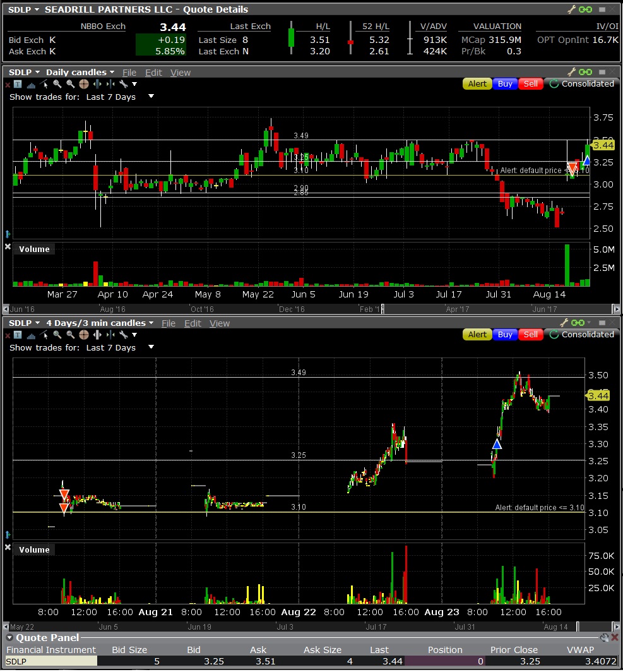Collapse the Quote Panel section triangle
623x672 pixels.
pyautogui.click(x=9, y=638)
